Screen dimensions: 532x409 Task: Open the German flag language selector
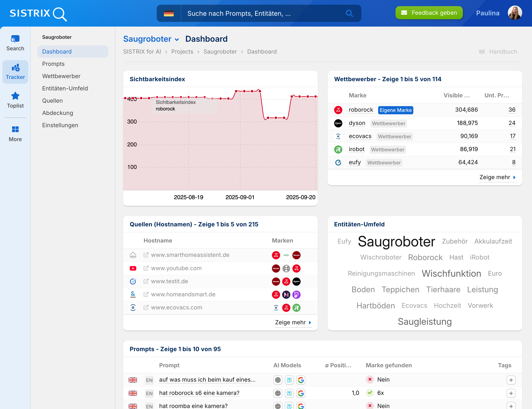[169, 13]
